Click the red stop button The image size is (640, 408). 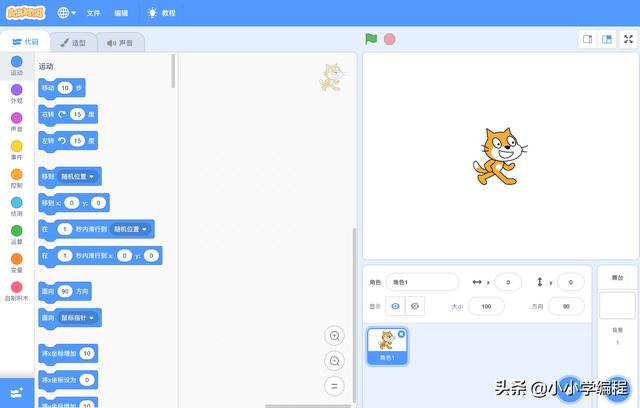tap(390, 39)
